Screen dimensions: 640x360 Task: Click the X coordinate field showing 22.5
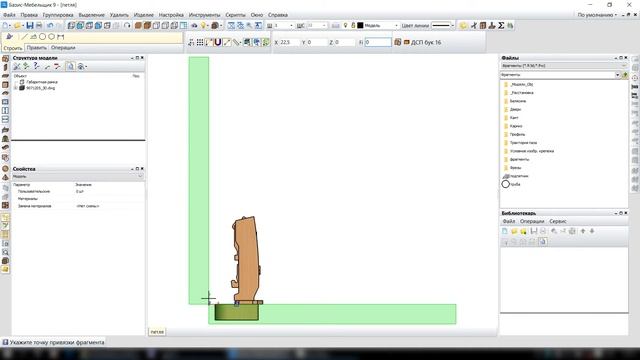pos(289,42)
